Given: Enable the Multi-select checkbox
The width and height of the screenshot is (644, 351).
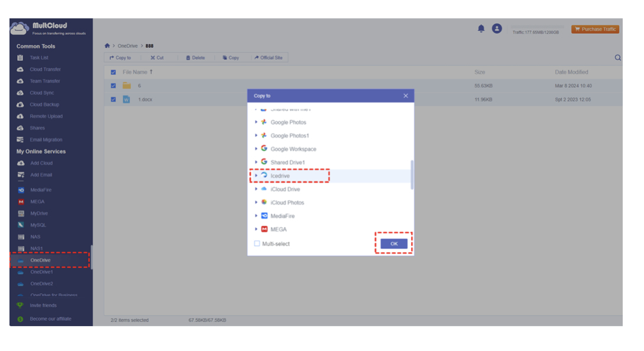Looking at the screenshot, I should tap(257, 244).
